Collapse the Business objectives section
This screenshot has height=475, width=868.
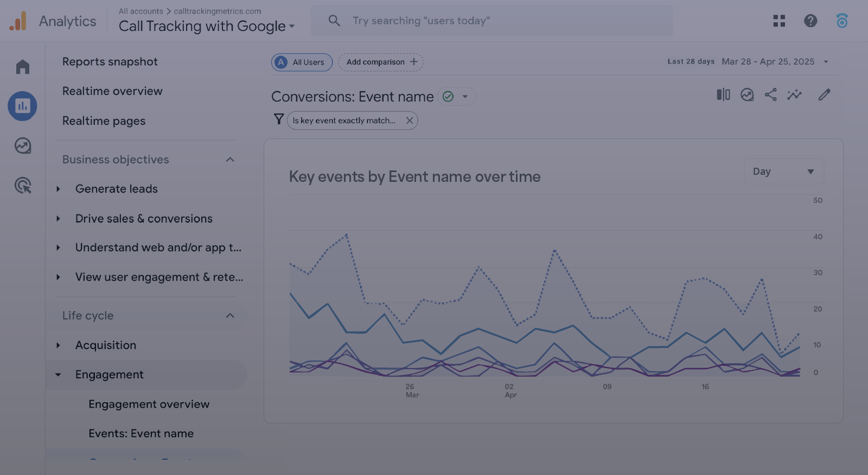tap(230, 160)
